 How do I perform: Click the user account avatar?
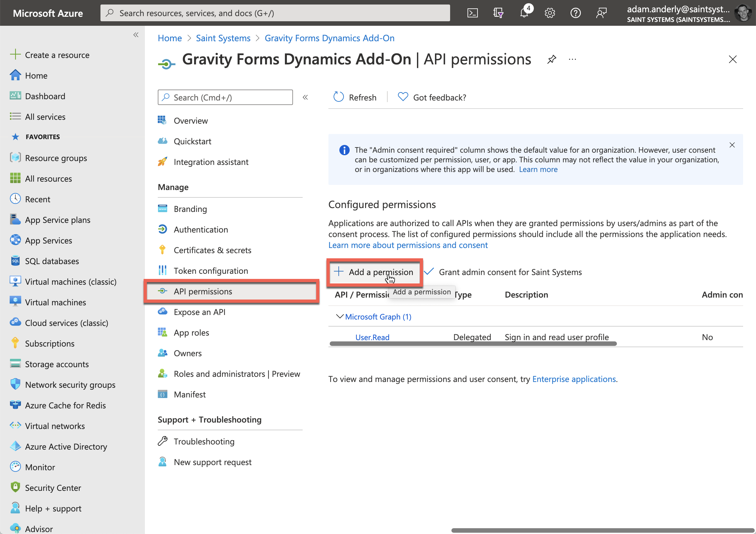coord(743,13)
